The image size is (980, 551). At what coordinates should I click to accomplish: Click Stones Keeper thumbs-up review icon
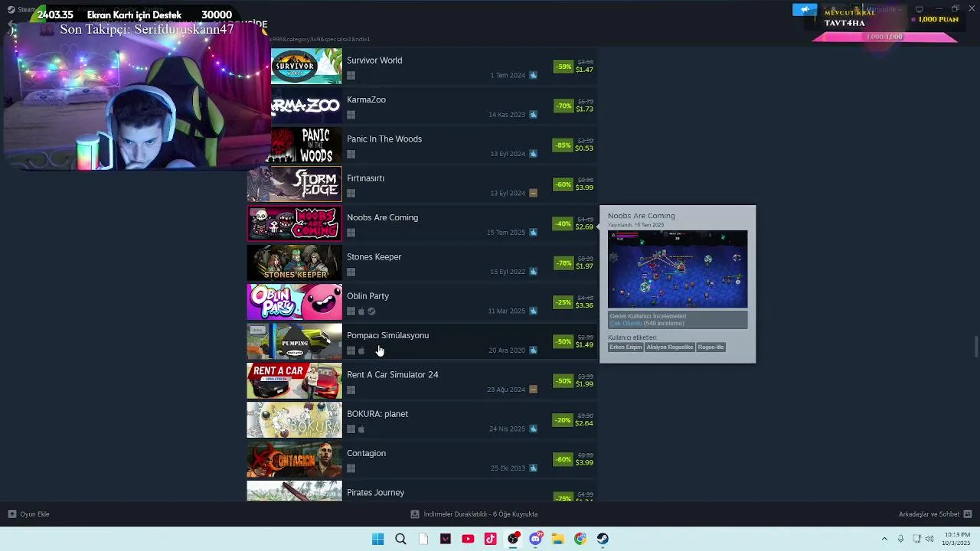tap(533, 272)
